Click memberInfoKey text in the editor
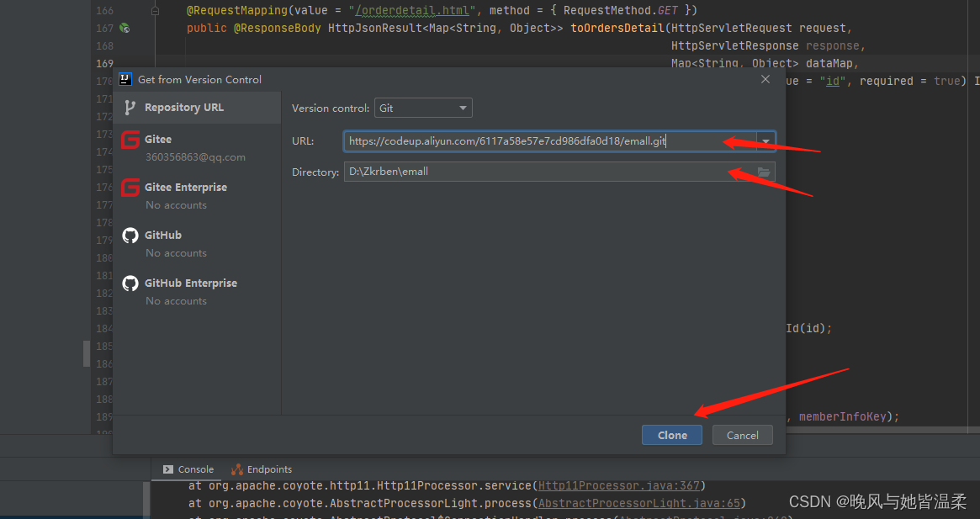Image resolution: width=980 pixels, height=519 pixels. tap(842, 416)
